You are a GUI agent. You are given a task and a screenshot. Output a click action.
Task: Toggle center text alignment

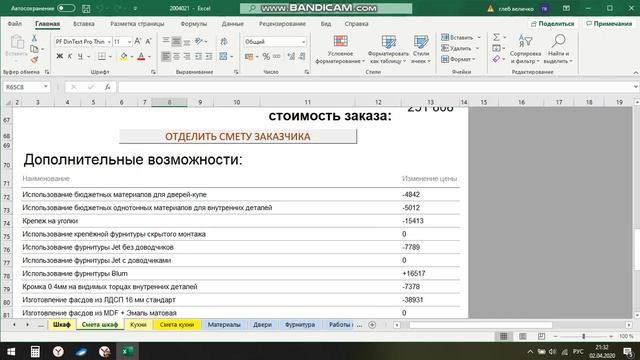click(176, 56)
